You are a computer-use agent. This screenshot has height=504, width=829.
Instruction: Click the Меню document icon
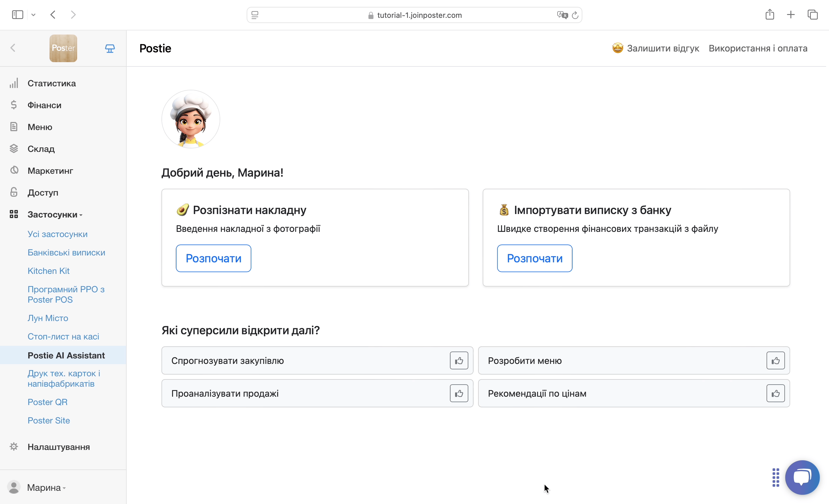coord(14,127)
